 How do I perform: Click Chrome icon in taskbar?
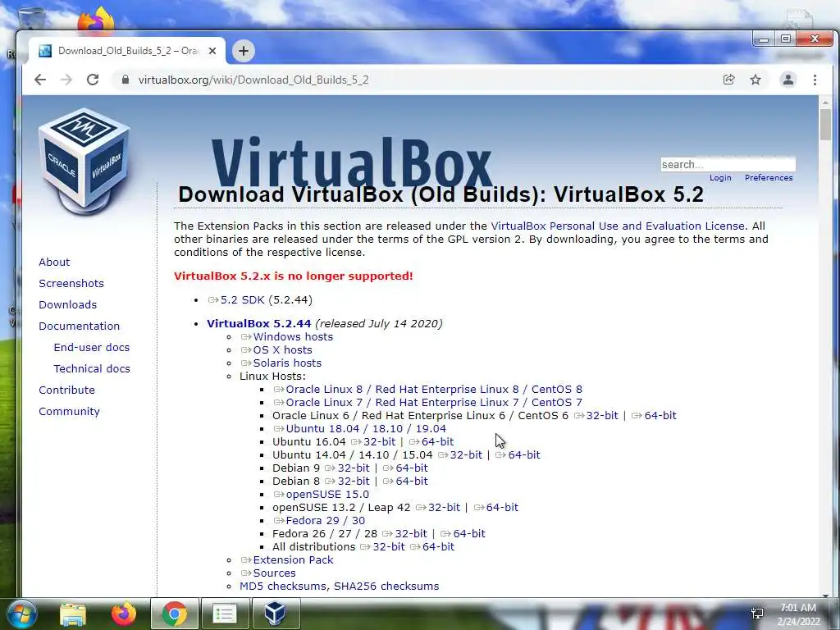coord(174,614)
